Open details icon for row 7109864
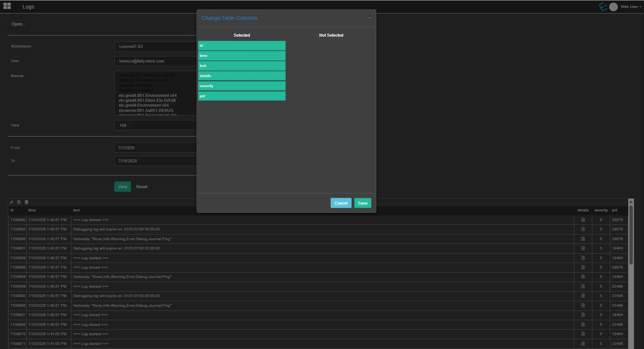The image size is (644, 349). 583,277
